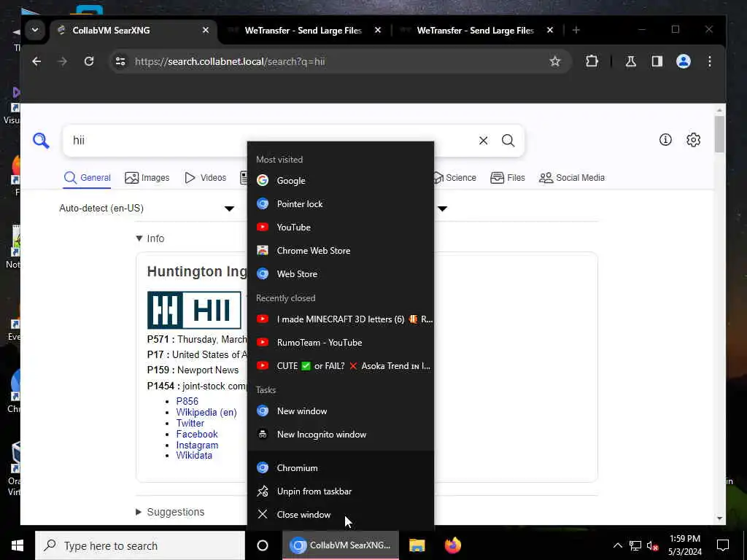
Task: Open the SearXNG about info icon
Action: [665, 139]
